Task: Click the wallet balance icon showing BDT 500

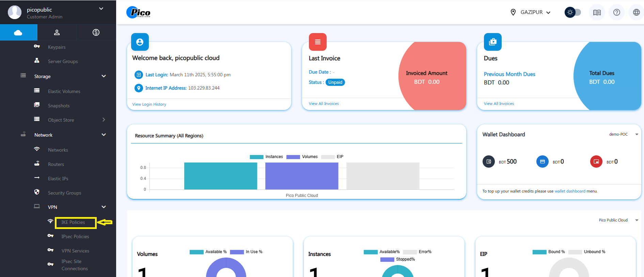Action: tap(488, 161)
